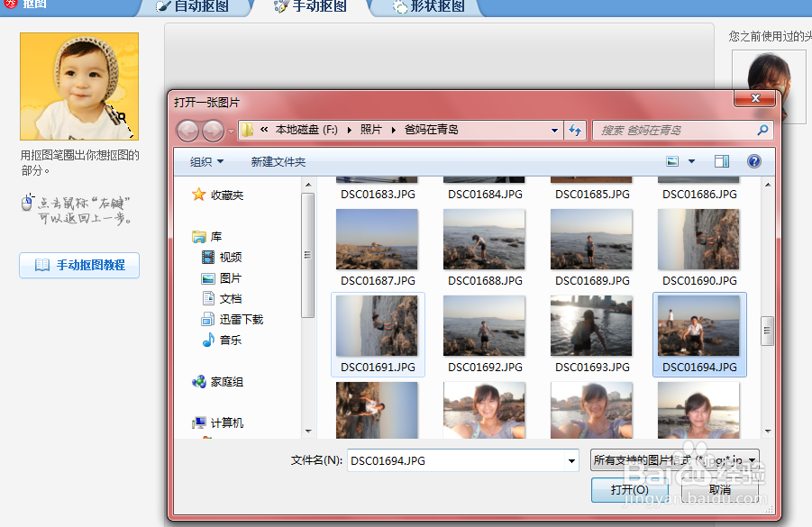Select 计算机 in sidebar
Screen dimensions: 812x527
point(217,423)
